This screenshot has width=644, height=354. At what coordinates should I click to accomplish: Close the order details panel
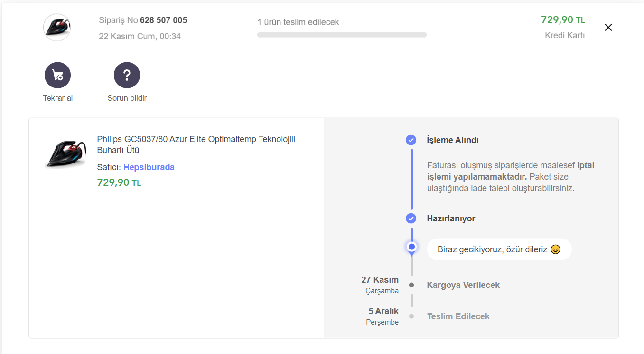click(x=608, y=28)
